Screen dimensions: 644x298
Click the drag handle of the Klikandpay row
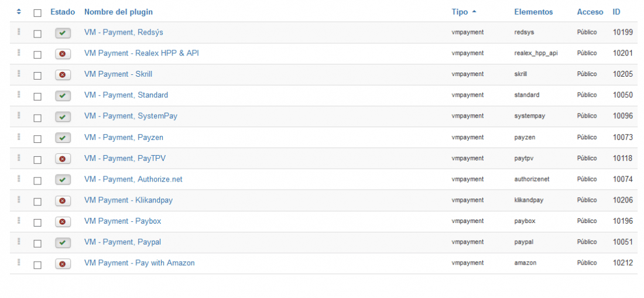coord(19,200)
